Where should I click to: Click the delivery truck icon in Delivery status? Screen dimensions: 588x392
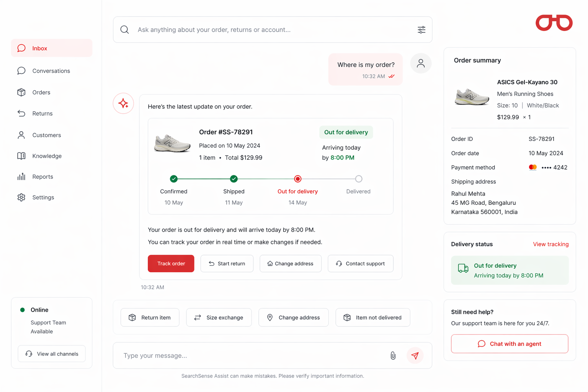463,268
